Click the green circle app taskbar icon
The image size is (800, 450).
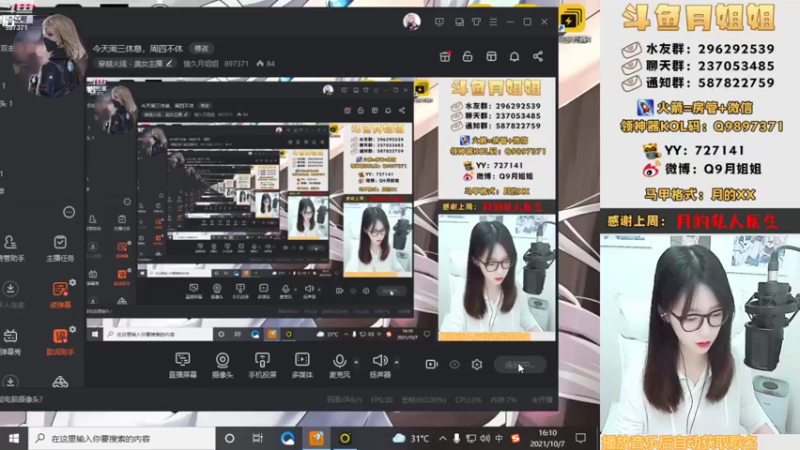click(x=345, y=438)
